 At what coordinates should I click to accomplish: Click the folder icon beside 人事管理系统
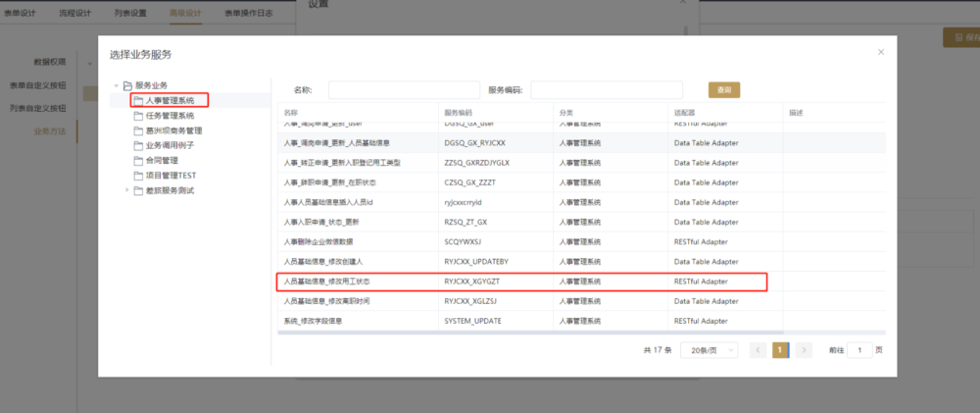[138, 101]
